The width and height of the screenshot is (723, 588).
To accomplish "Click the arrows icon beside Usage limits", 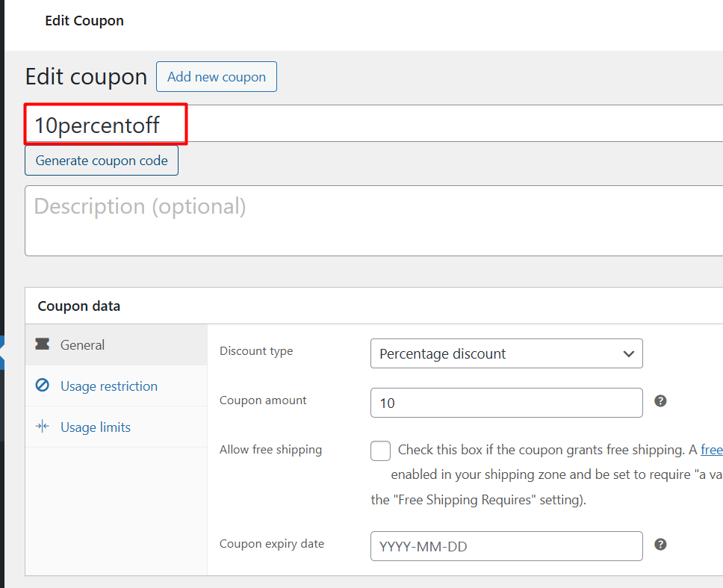I will point(43,427).
